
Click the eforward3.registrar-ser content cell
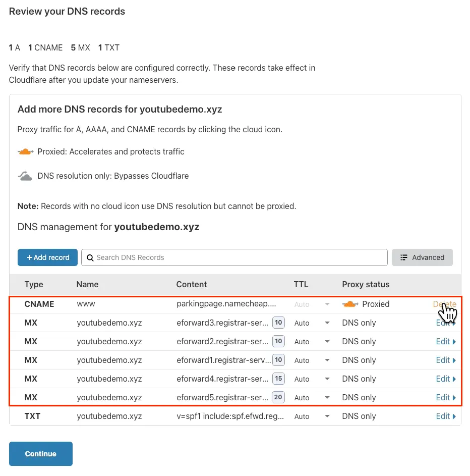222,323
